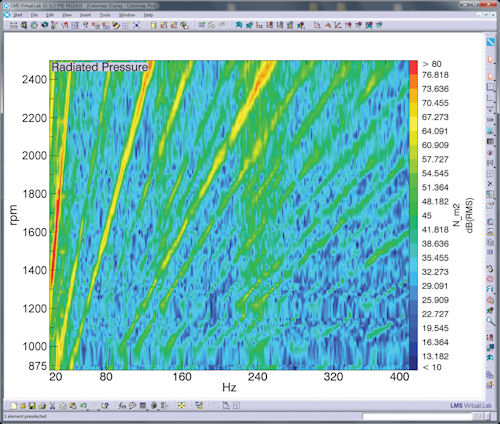
Task: Click the yellow fit-all arrows icon
Action: [x=182, y=406]
